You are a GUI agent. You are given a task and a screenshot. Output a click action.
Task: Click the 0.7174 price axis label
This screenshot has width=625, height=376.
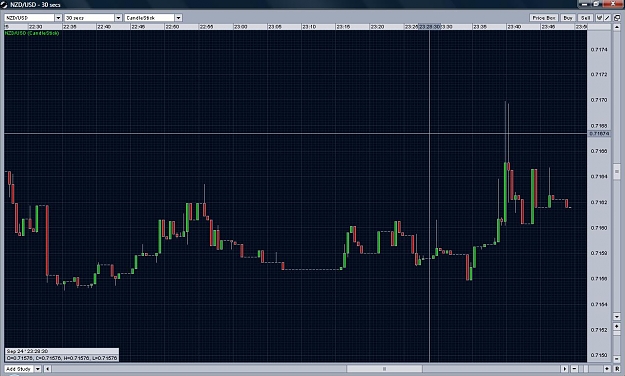point(599,49)
